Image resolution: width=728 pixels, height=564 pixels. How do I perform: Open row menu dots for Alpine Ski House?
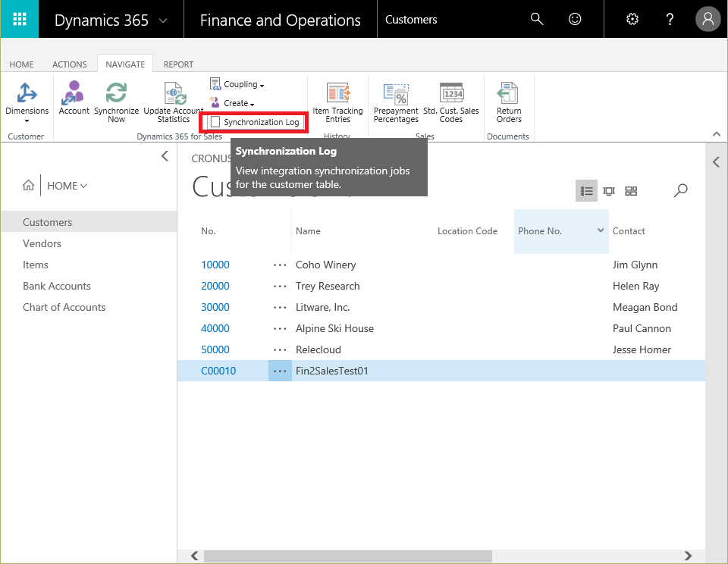pyautogui.click(x=280, y=329)
